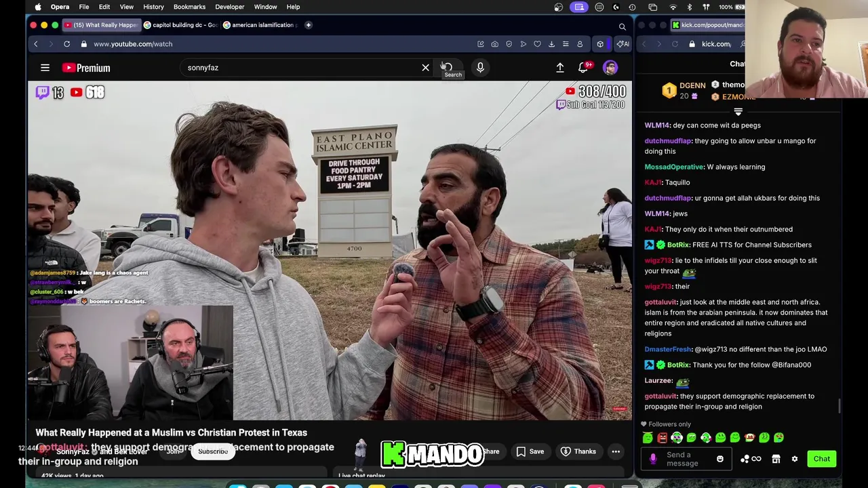Select the What Really Happened YouTube tab
This screenshot has width=868, height=488.
point(101,25)
